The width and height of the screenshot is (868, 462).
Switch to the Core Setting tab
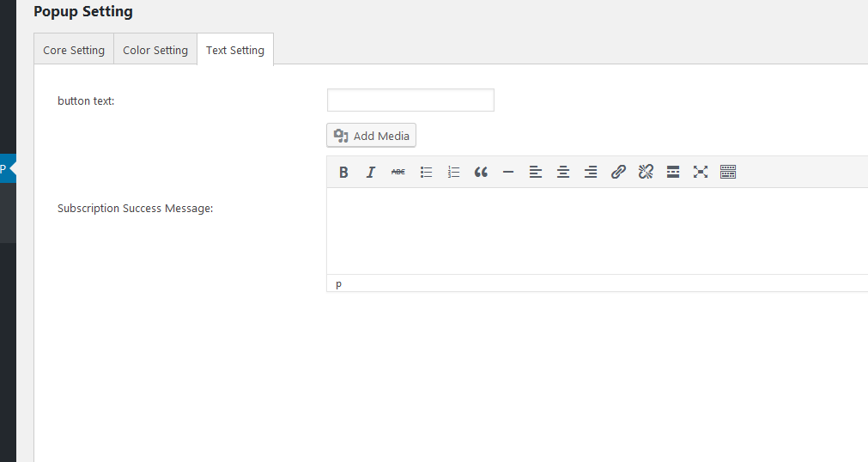click(x=74, y=50)
